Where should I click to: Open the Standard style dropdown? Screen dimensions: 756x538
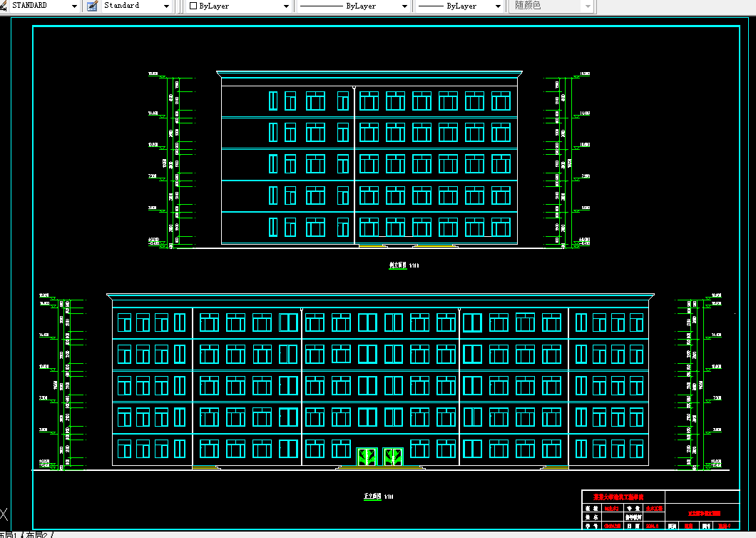tap(136, 6)
